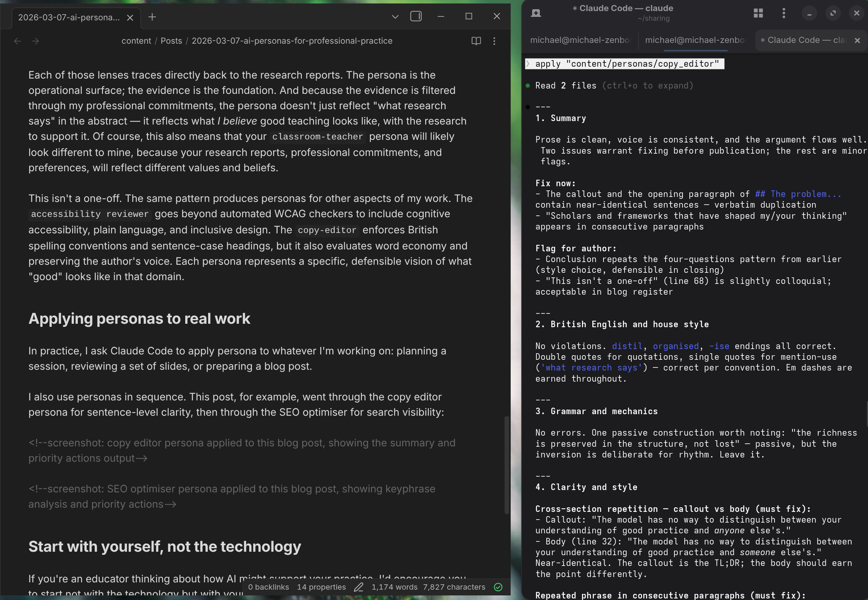Click 14 properties in the status bar

pos(321,587)
